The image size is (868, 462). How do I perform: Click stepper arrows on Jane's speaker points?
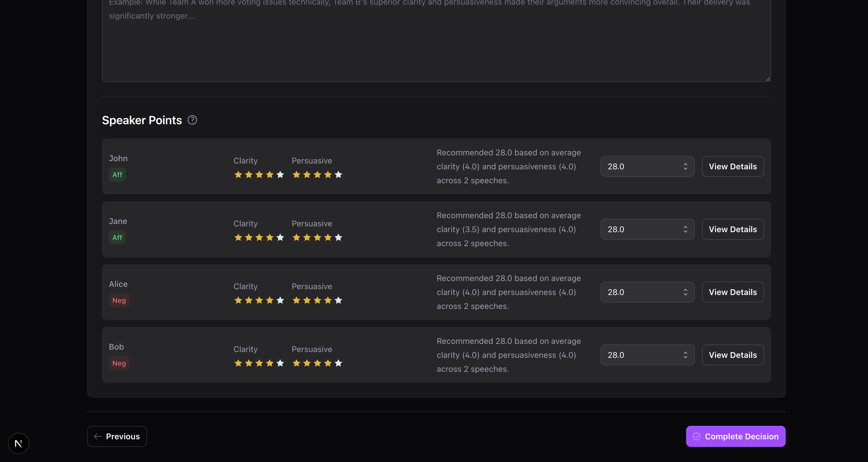(685, 230)
